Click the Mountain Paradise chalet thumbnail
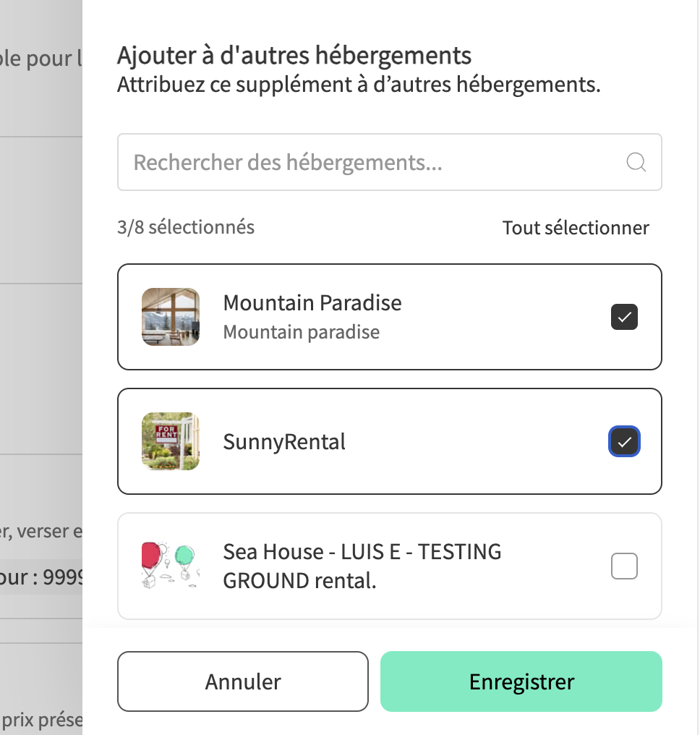Image resolution: width=700 pixels, height=735 pixels. [x=171, y=317]
